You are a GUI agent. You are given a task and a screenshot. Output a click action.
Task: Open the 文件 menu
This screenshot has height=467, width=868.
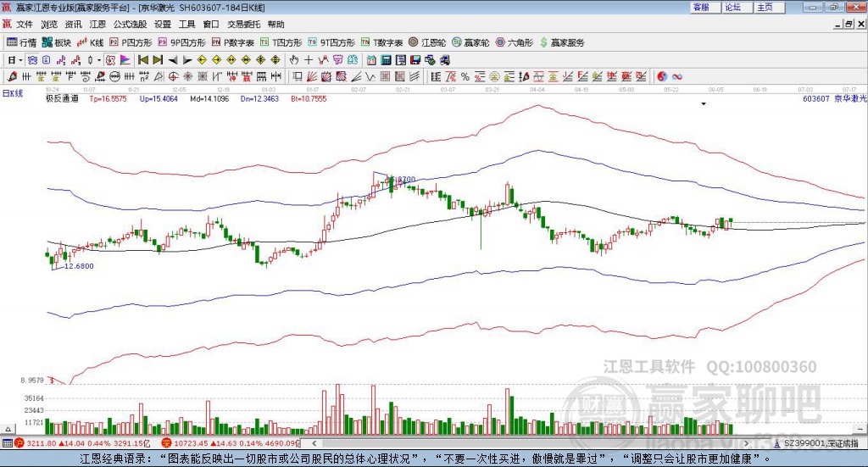(25, 25)
